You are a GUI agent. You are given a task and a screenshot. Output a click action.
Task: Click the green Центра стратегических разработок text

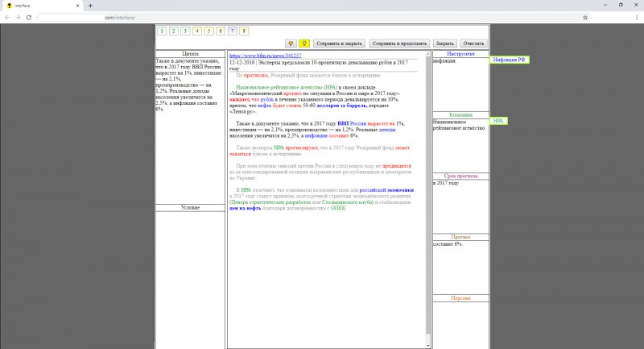click(270, 202)
